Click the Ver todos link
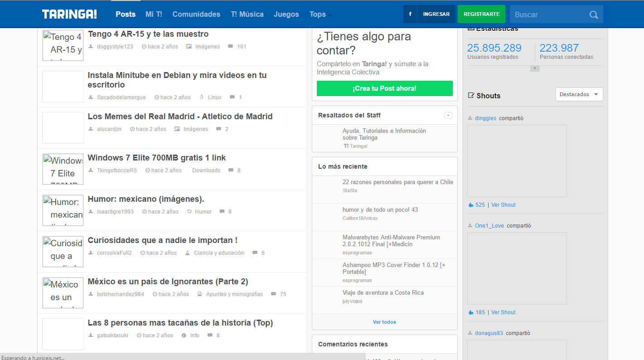The image size is (644, 360). tap(384, 322)
